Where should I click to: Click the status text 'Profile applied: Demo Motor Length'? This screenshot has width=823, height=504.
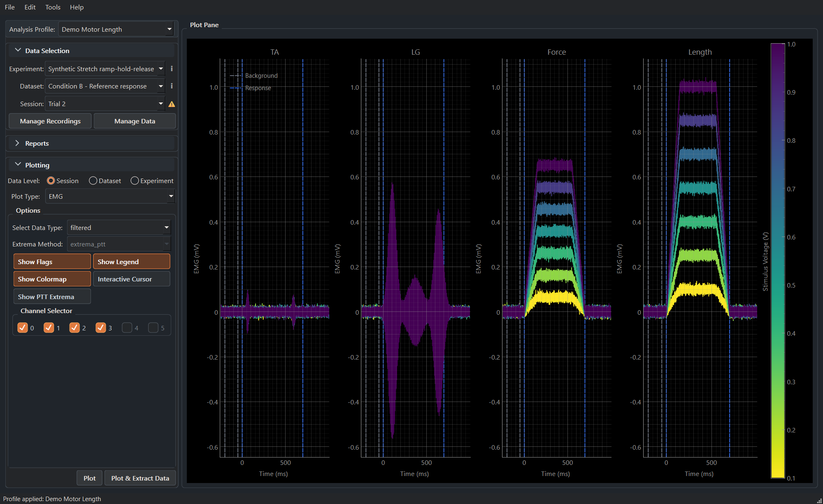point(52,499)
